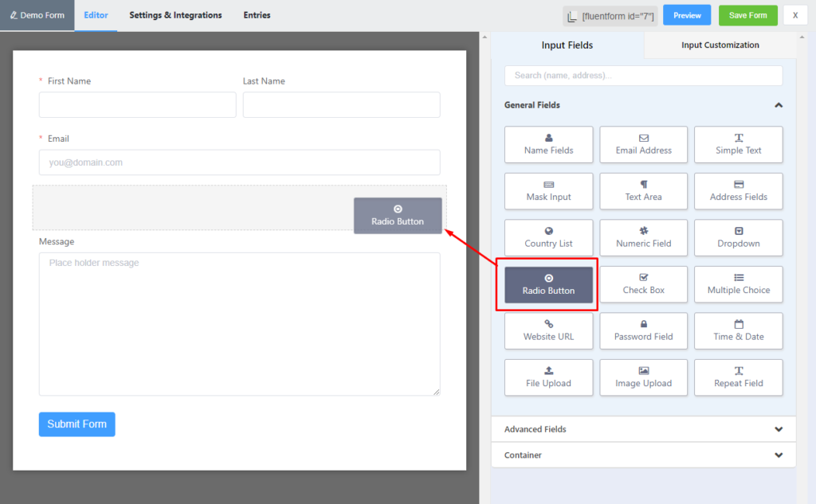The image size is (816, 504).
Task: Add a Name Fields element
Action: (548, 144)
